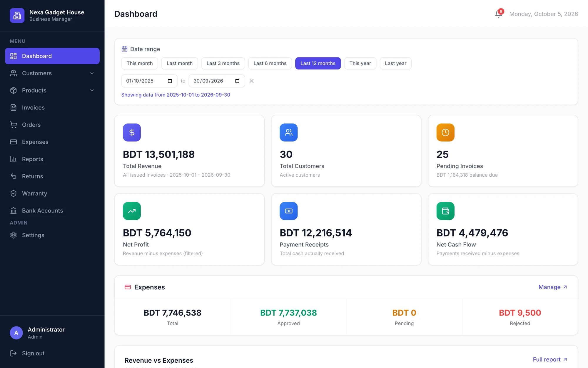This screenshot has height=368, width=588.
Task: Open the Manage expenses link
Action: tap(553, 287)
